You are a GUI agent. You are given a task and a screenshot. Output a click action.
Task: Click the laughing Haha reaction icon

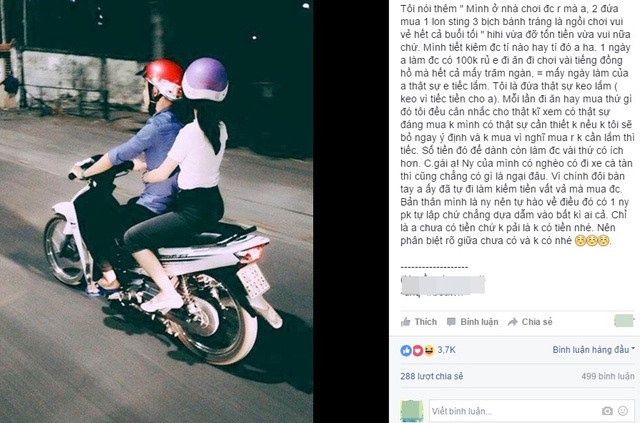click(x=429, y=350)
